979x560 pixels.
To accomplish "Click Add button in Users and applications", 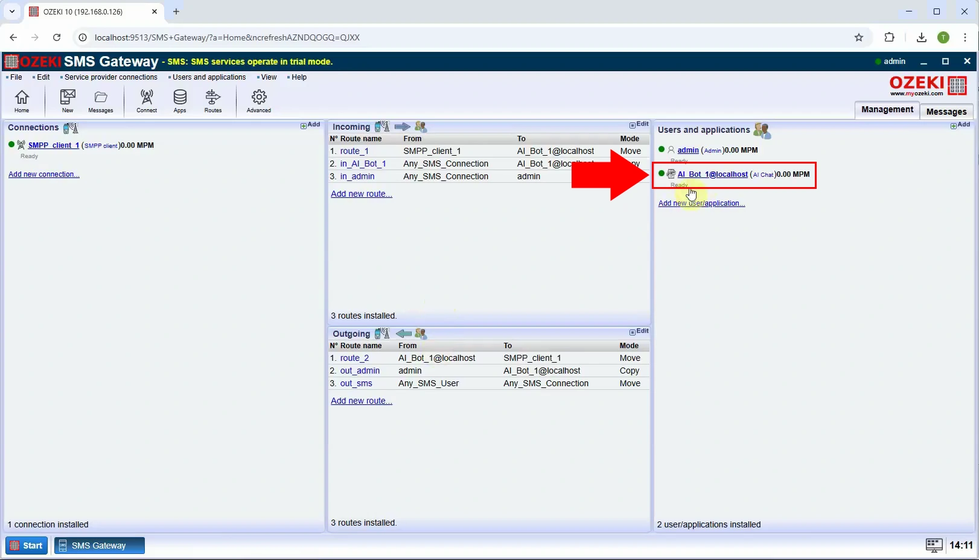I will 960,125.
